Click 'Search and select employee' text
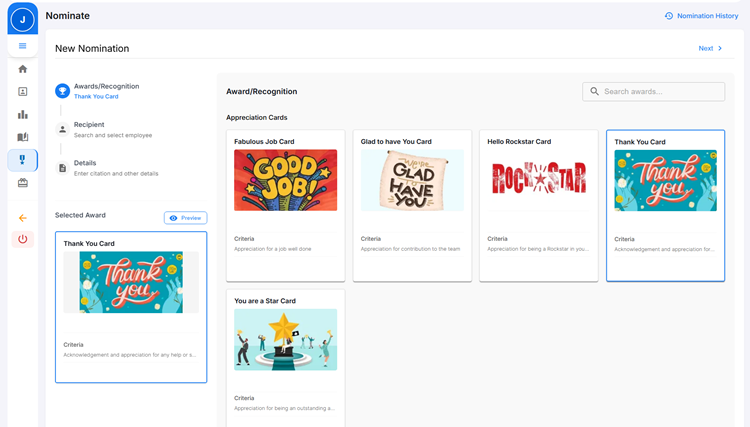Image resolution: width=750 pixels, height=427 pixels. click(x=113, y=135)
